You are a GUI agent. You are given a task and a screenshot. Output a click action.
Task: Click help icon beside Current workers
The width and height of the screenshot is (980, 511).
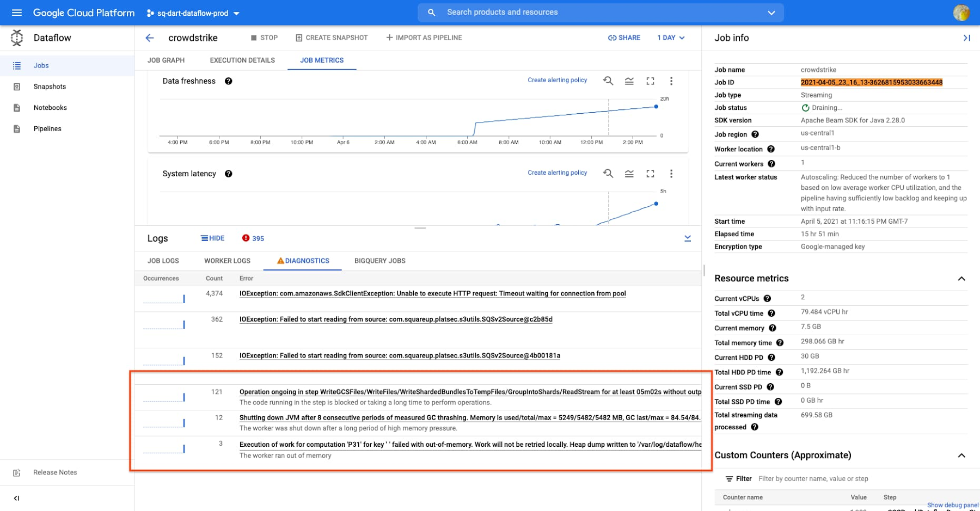coord(771,164)
